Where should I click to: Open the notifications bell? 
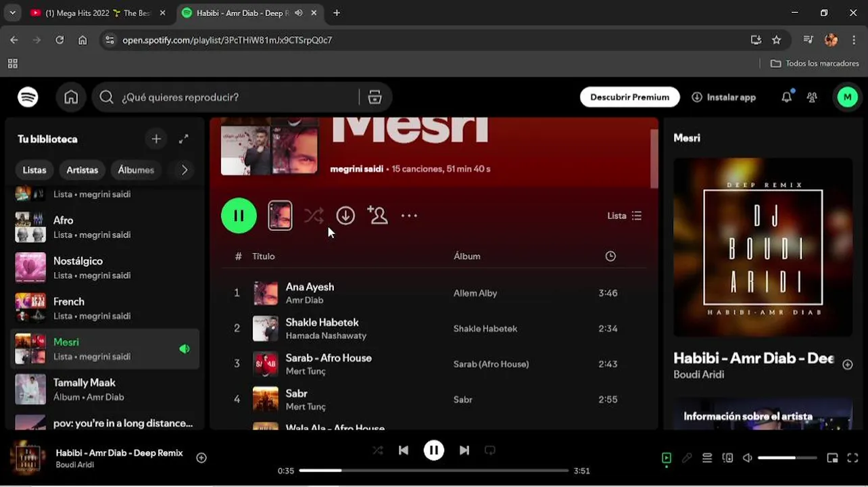click(786, 97)
